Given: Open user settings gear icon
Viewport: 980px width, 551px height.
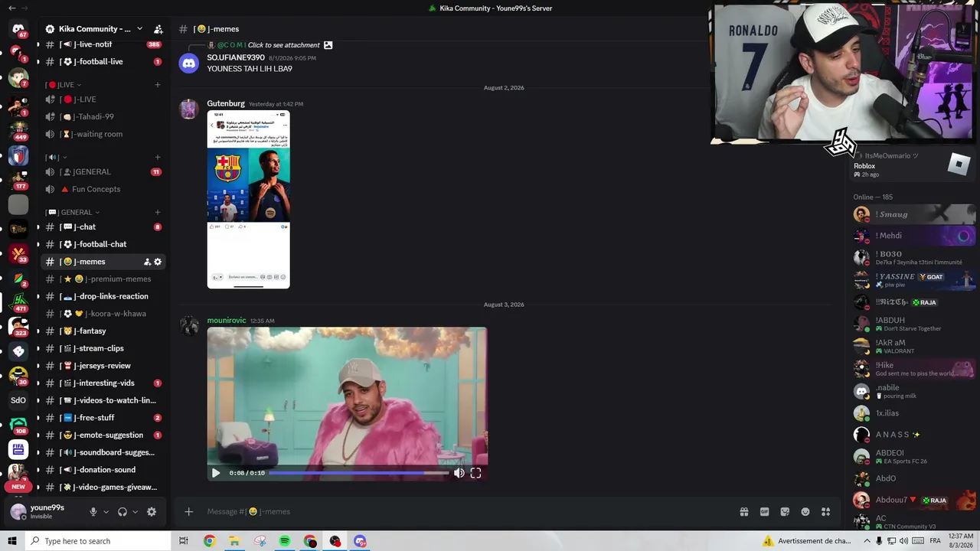Looking at the screenshot, I should click(152, 512).
